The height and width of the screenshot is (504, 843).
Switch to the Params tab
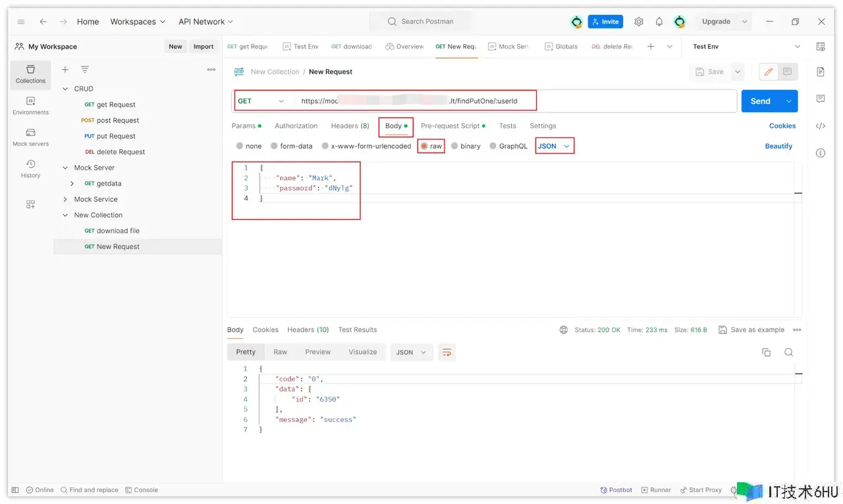[x=246, y=126]
